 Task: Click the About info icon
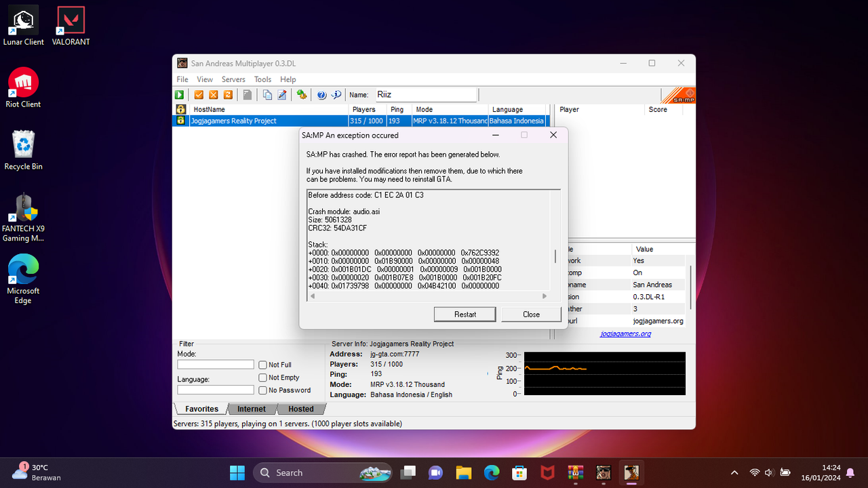click(x=336, y=95)
